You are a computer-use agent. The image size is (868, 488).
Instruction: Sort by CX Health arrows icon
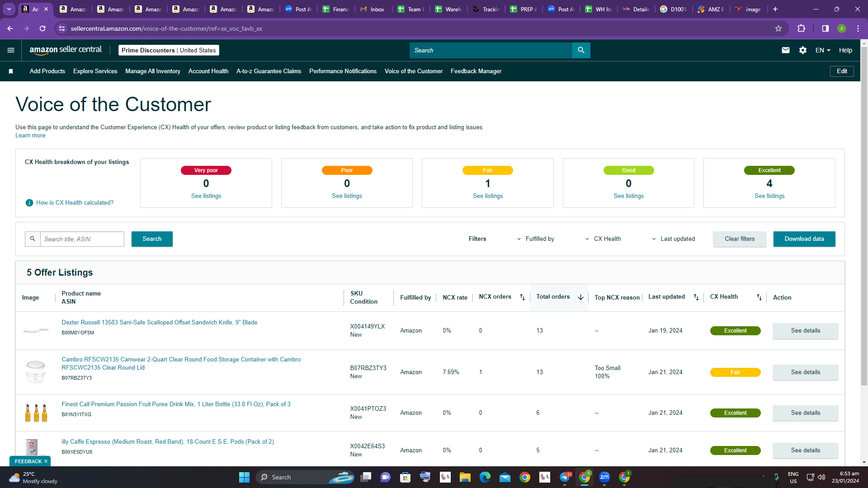tap(759, 297)
